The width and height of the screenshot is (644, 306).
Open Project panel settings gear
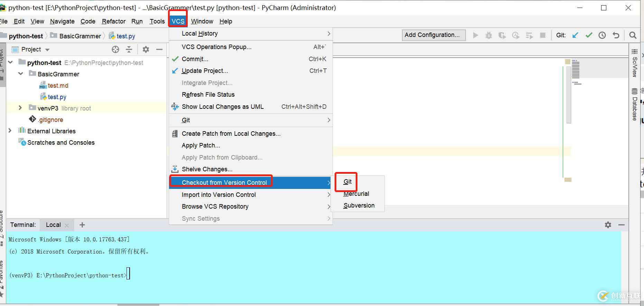(x=146, y=49)
